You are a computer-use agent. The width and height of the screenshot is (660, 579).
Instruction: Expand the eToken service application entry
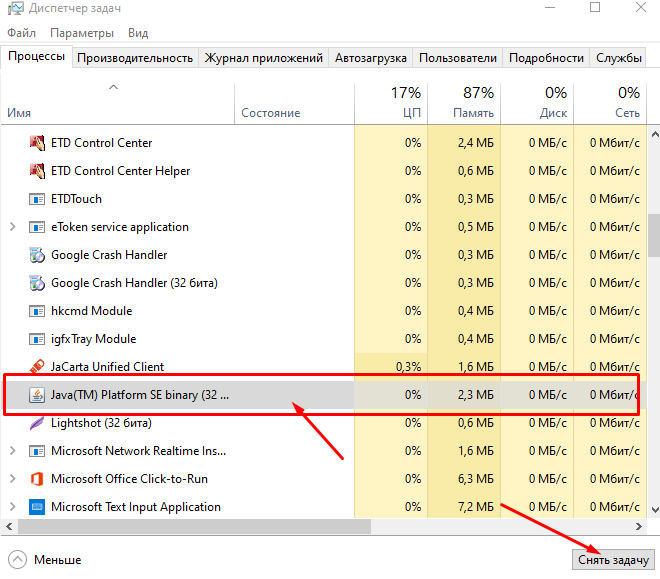click(x=13, y=227)
